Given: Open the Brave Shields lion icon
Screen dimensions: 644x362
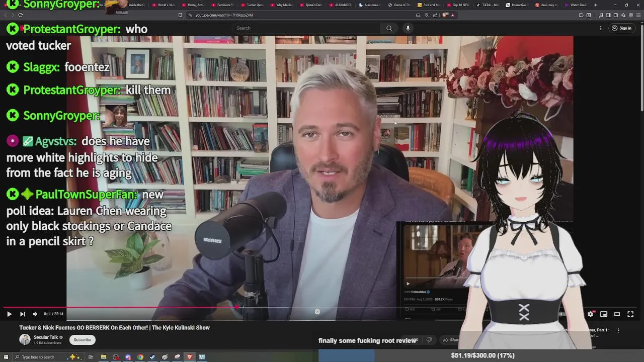Looking at the screenshot, I should pos(445,15).
